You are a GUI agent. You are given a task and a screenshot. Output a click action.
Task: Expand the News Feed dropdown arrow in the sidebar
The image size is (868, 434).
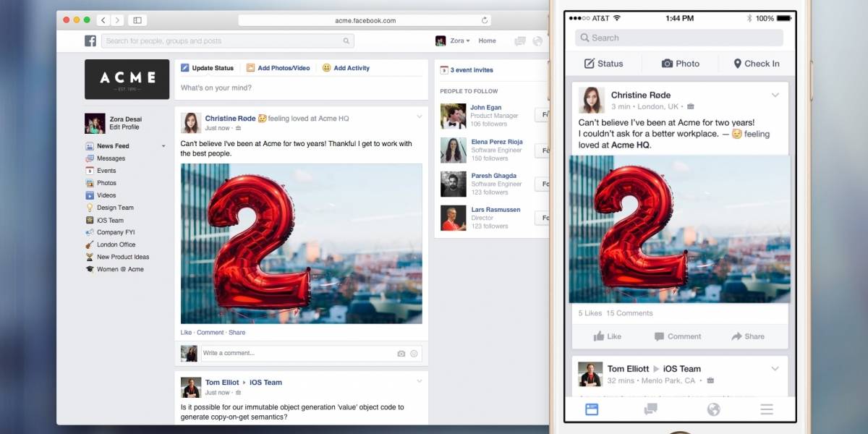163,146
